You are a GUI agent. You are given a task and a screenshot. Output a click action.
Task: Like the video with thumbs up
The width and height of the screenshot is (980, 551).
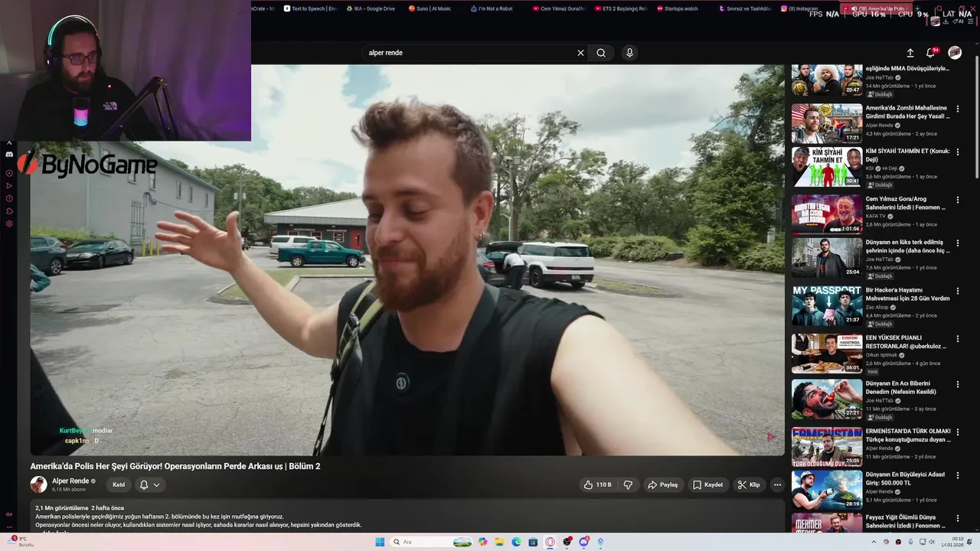[598, 484]
